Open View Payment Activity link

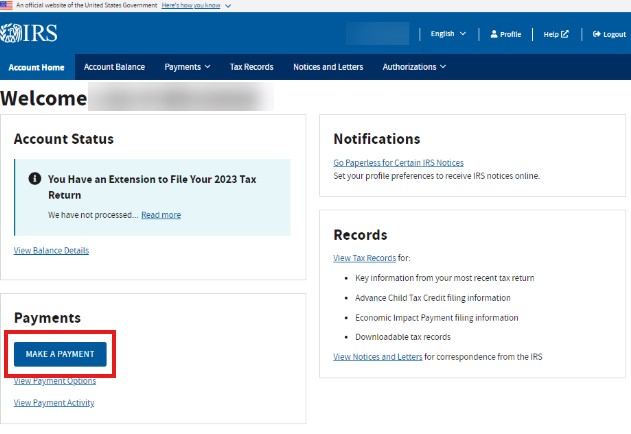click(x=54, y=403)
